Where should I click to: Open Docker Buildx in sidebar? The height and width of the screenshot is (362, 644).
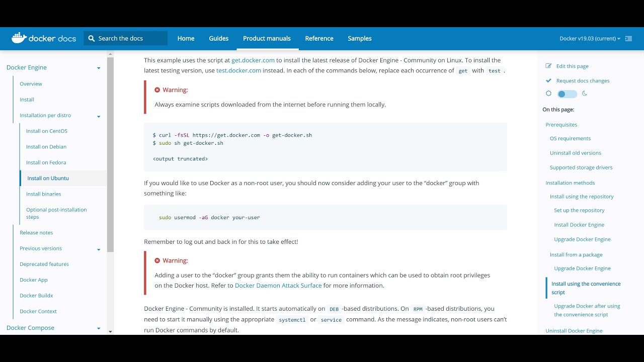click(36, 296)
